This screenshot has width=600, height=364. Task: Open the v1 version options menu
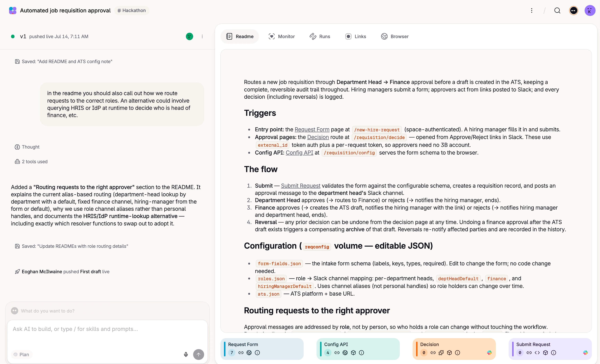tap(202, 37)
